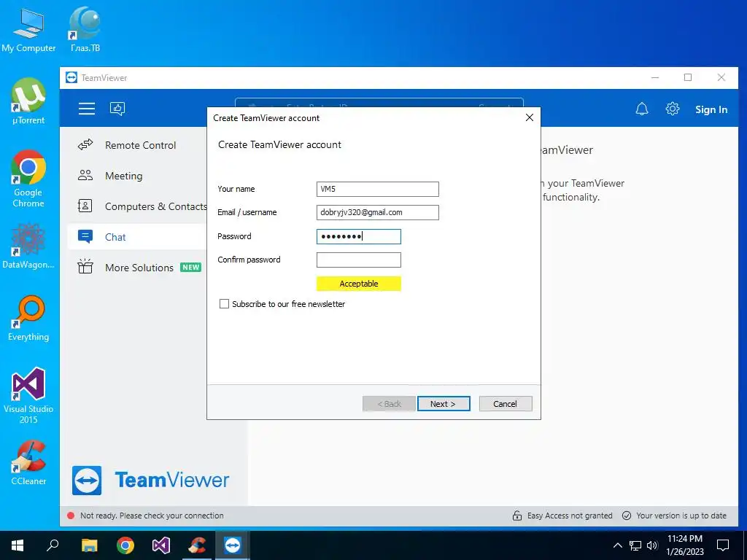Click the disabled < Back button
The height and width of the screenshot is (560, 747).
pyautogui.click(x=389, y=404)
